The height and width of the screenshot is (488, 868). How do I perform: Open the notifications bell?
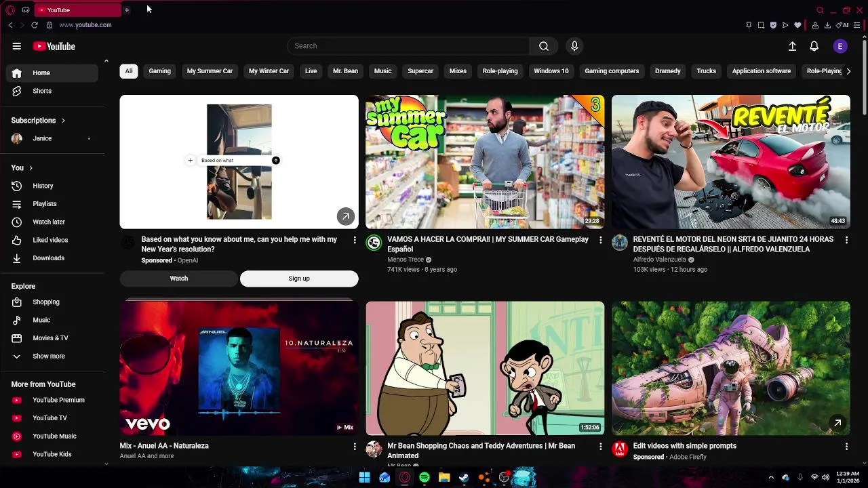coord(814,46)
